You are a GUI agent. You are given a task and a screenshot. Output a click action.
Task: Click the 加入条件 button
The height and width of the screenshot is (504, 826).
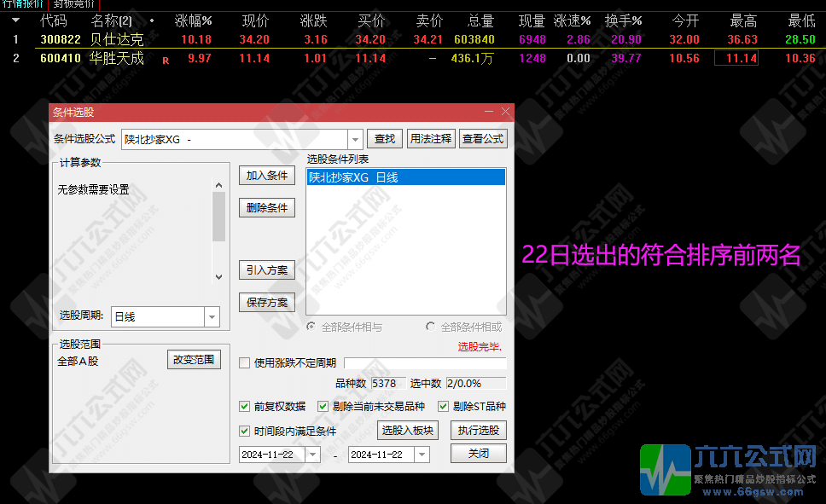(266, 176)
